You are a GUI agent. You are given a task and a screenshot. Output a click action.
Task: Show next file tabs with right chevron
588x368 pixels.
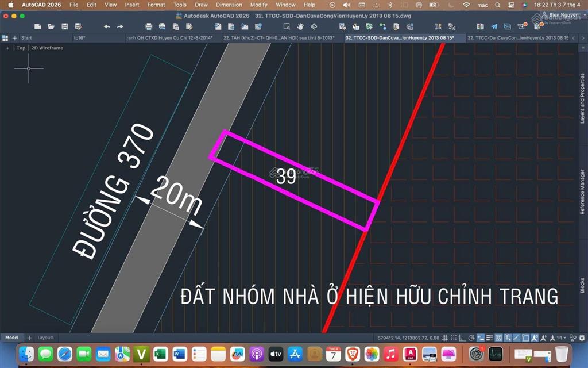pyautogui.click(x=583, y=38)
